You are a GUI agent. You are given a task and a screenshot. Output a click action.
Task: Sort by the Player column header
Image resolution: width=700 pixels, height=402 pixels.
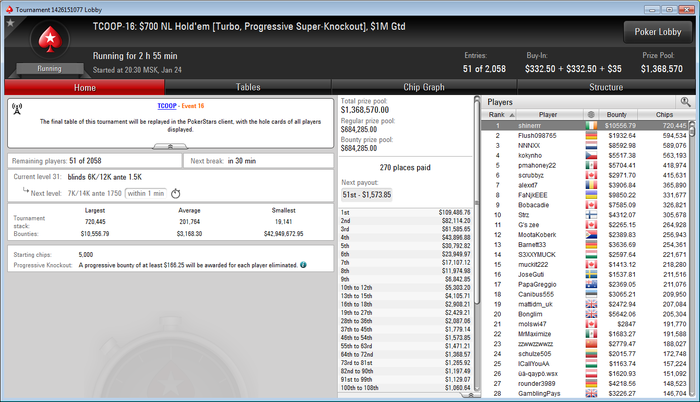[x=548, y=115]
